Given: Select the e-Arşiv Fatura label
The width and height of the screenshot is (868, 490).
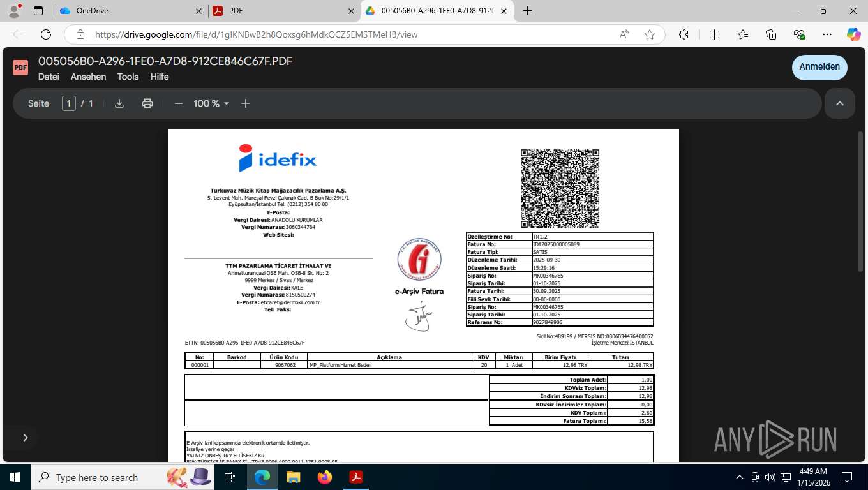Looking at the screenshot, I should point(419,292).
